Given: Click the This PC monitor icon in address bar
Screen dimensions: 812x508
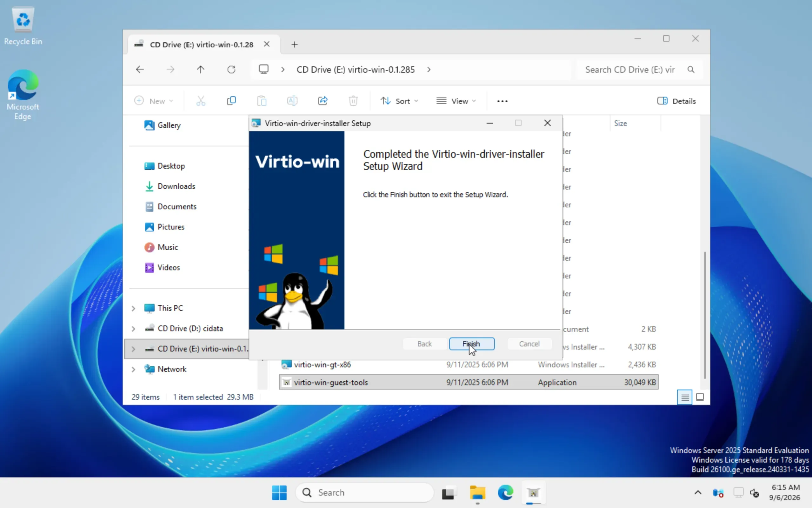Looking at the screenshot, I should 263,70.
